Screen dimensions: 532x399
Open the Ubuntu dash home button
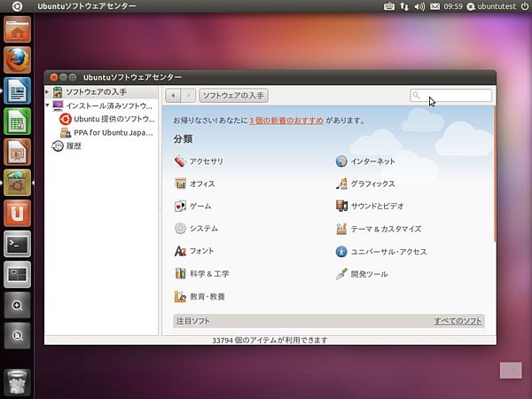coord(17,6)
